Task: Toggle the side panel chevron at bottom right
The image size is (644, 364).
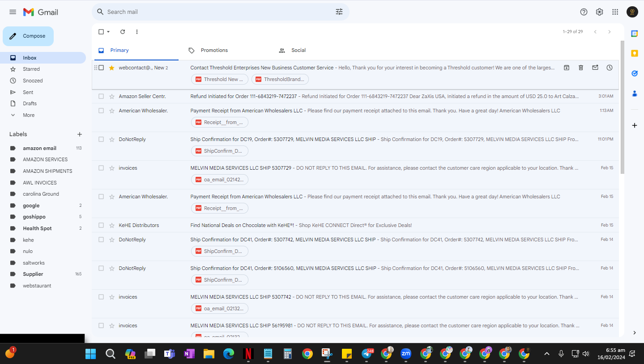Action: [x=634, y=333]
